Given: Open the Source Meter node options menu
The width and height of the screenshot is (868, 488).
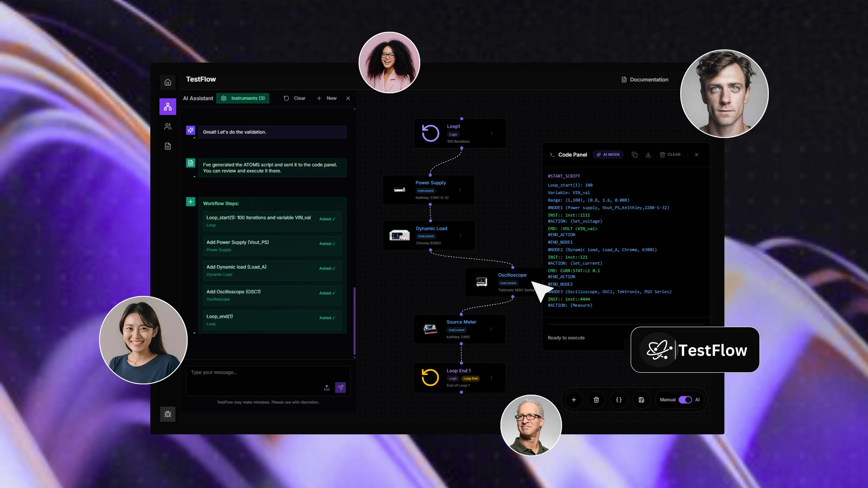Looking at the screenshot, I should (491, 329).
